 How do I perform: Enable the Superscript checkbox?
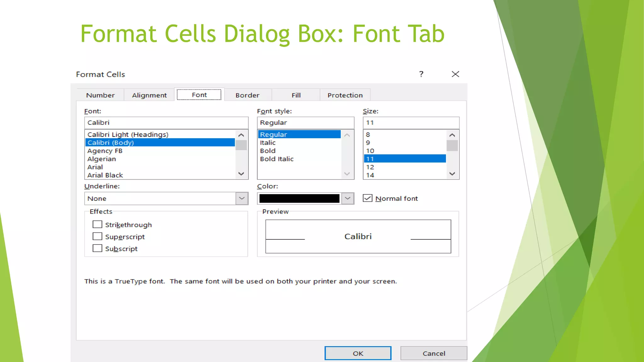pyautogui.click(x=97, y=236)
